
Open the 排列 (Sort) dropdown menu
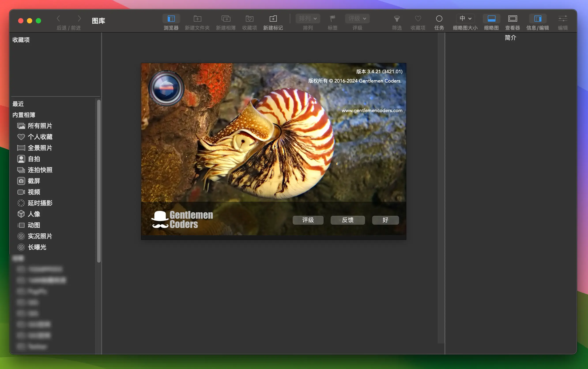tap(306, 18)
